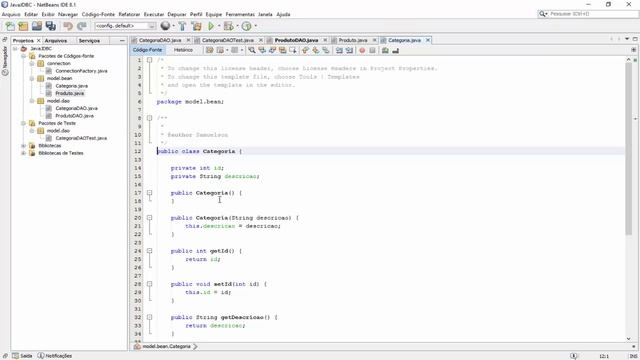
Task: Open the Arquivo menu
Action: click(11, 14)
